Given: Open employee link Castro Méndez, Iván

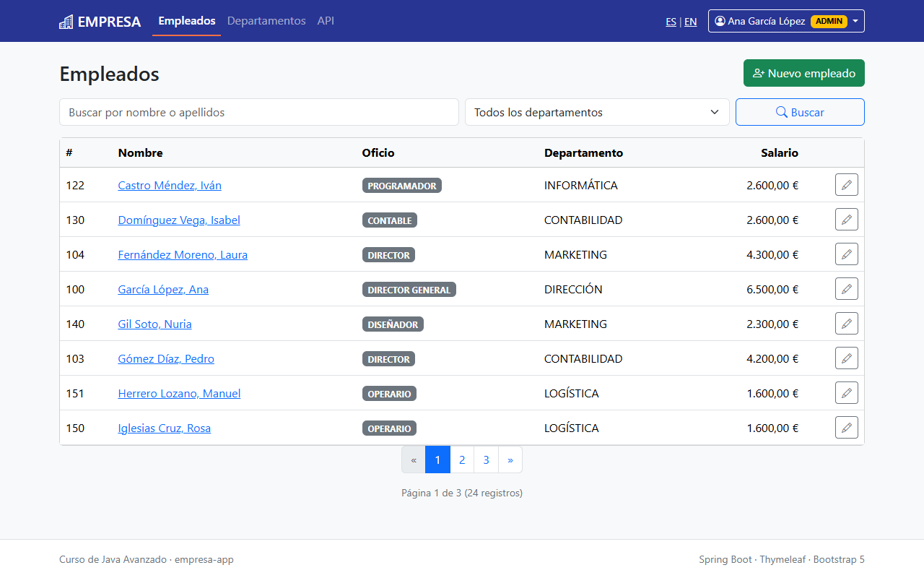Looking at the screenshot, I should click(170, 185).
